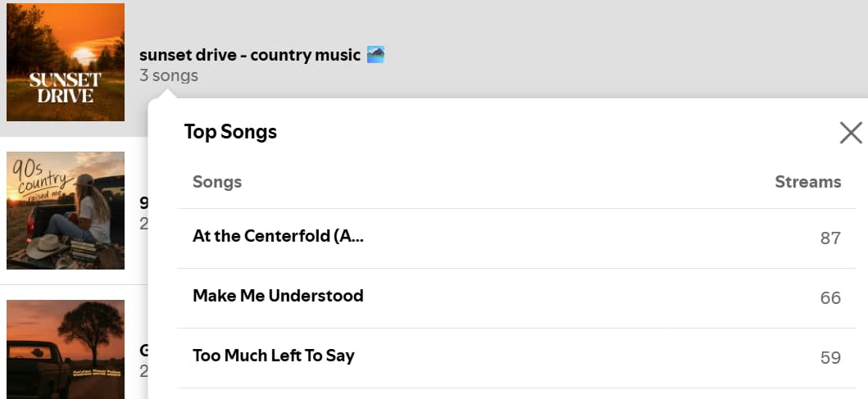Click the Top Songs heading
Image resolution: width=868 pixels, height=399 pixels.
click(x=230, y=132)
